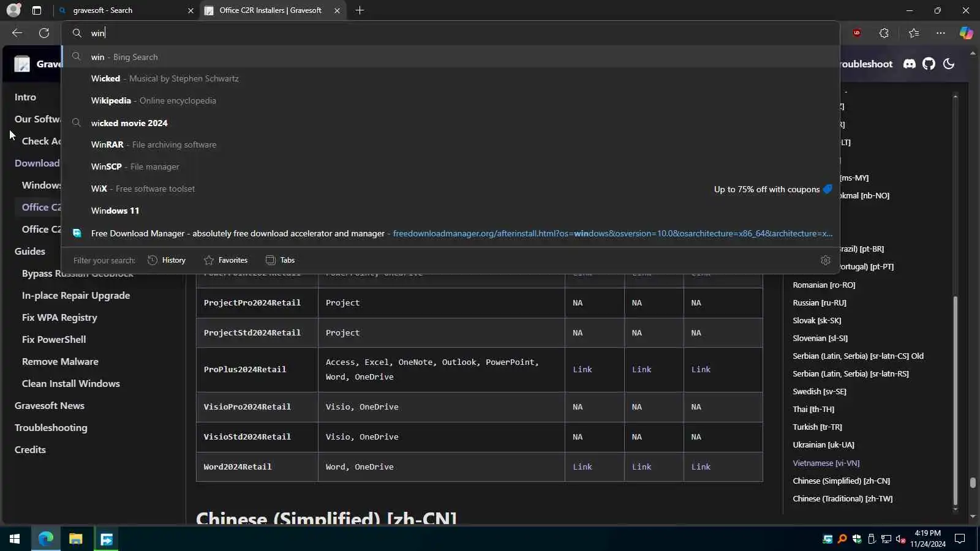Open the Favorites star toolbar icon
The image size is (980, 551).
click(x=914, y=33)
